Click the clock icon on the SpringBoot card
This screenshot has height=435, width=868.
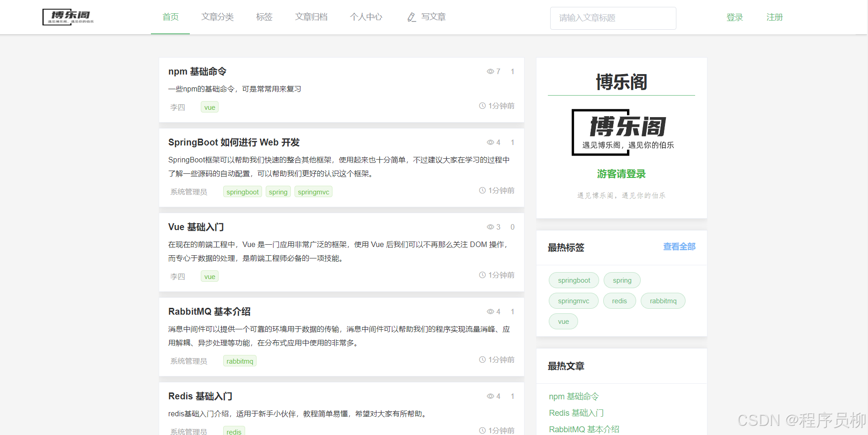(x=482, y=190)
